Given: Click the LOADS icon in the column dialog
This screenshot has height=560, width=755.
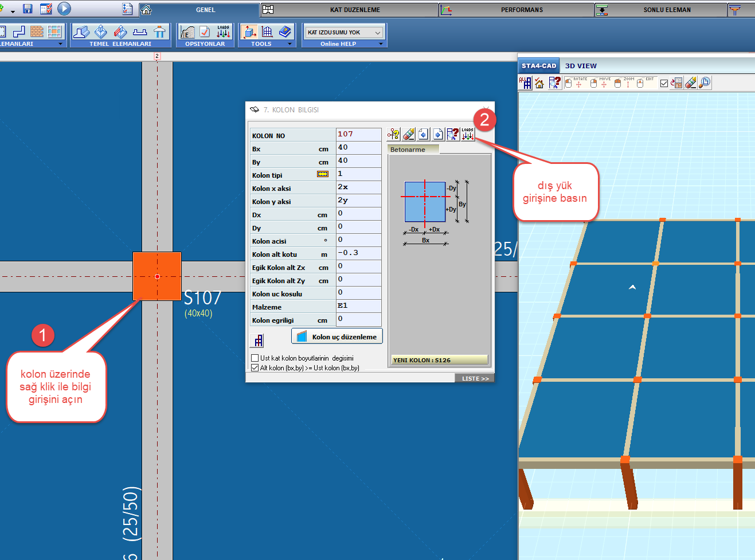Looking at the screenshot, I should [x=468, y=134].
